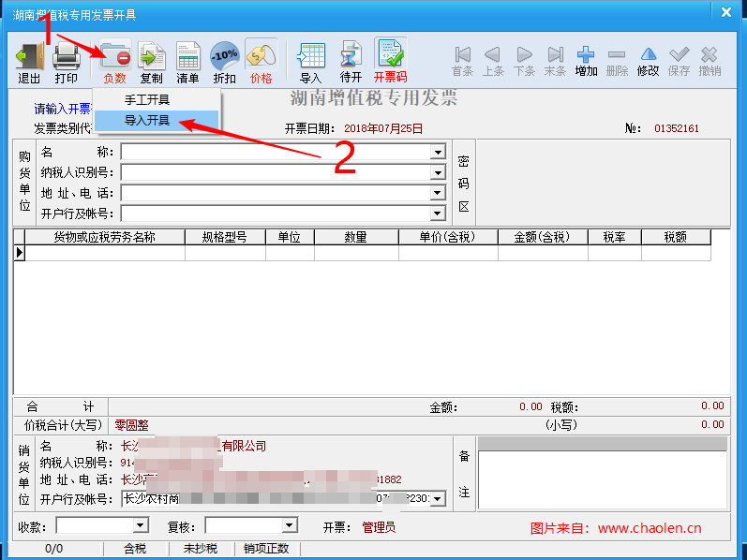Expand the 纳税人识别号 buyer dropdown

tap(438, 172)
